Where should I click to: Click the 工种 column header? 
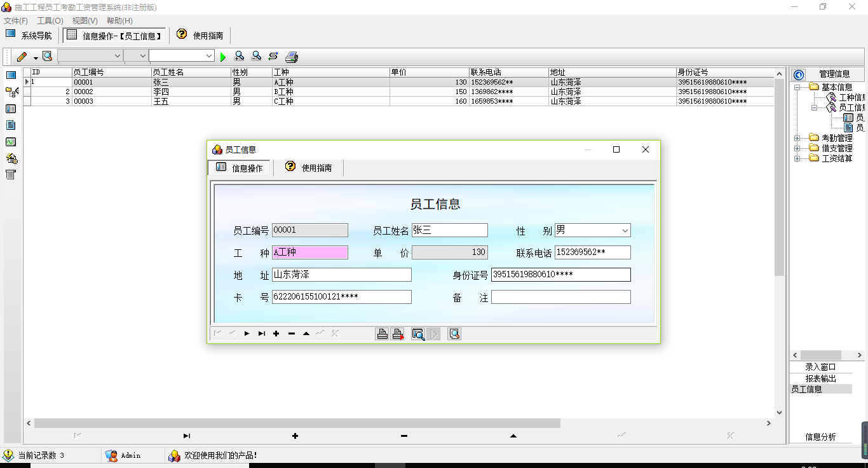point(330,72)
